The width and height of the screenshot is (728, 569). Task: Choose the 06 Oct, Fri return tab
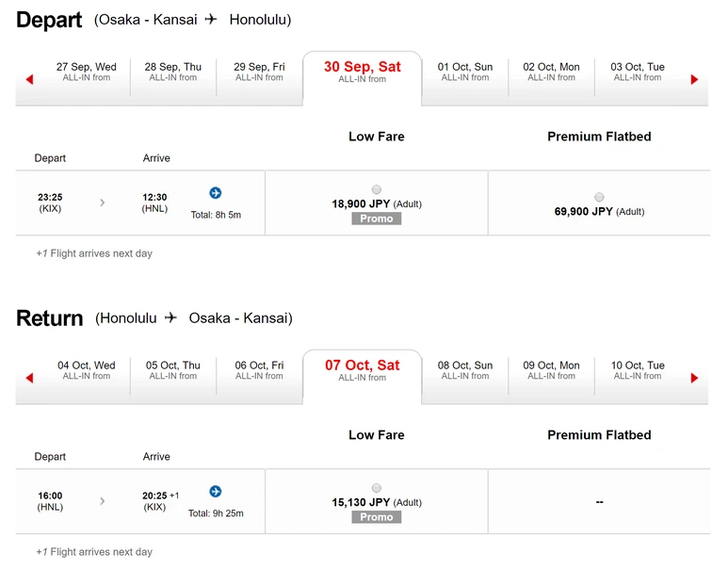click(x=259, y=370)
